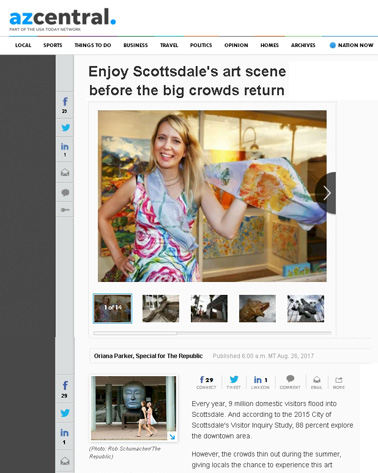Click the LINKEDIN share button
The height and width of the screenshot is (473, 378).
[260, 382]
